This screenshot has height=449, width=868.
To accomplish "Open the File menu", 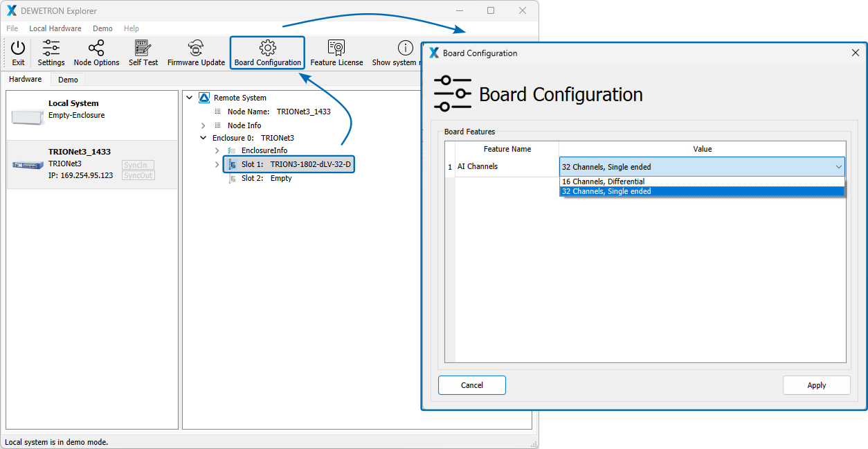I will tap(12, 28).
